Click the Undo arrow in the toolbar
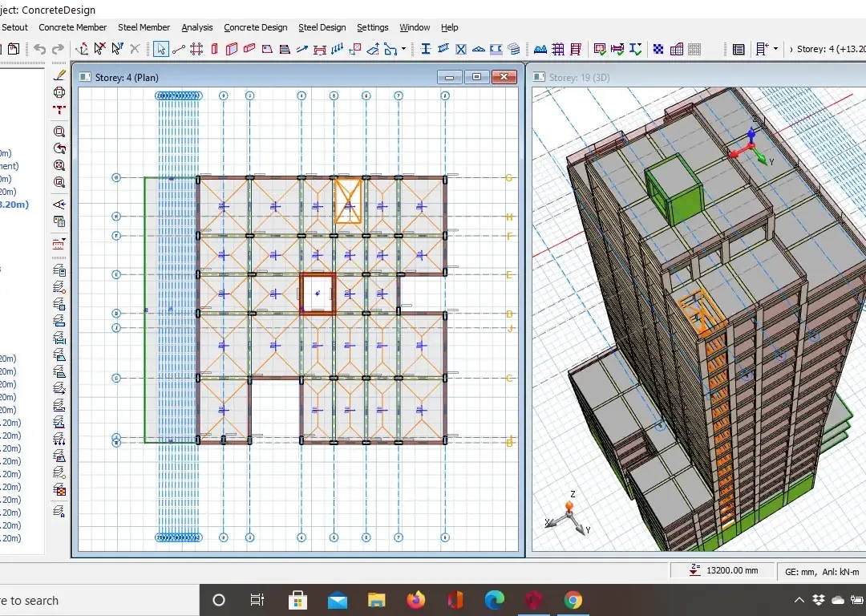 (40, 49)
